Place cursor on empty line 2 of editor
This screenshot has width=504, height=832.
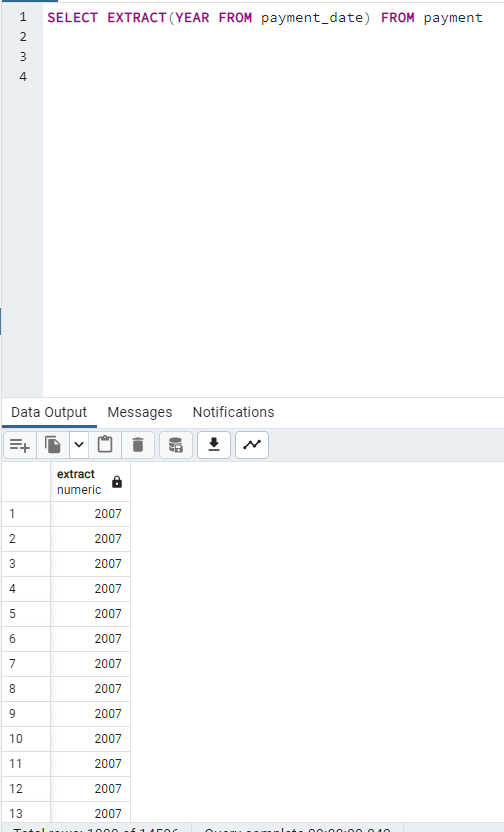tap(273, 37)
